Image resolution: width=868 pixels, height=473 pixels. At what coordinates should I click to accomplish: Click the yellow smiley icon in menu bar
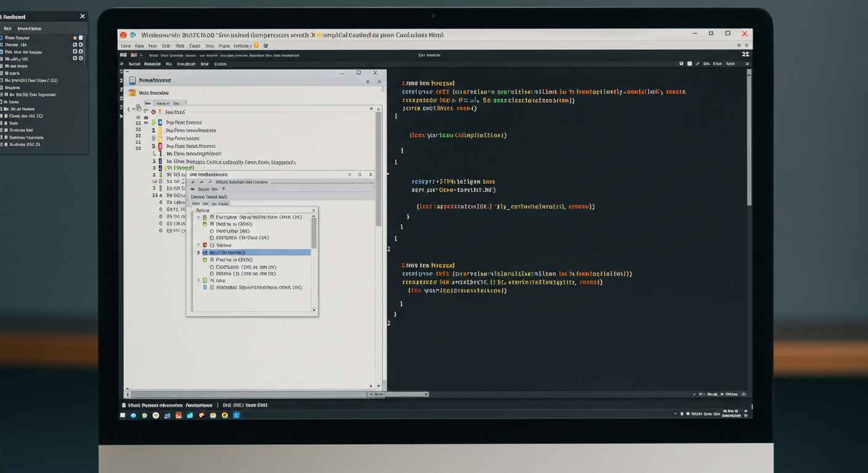click(256, 46)
